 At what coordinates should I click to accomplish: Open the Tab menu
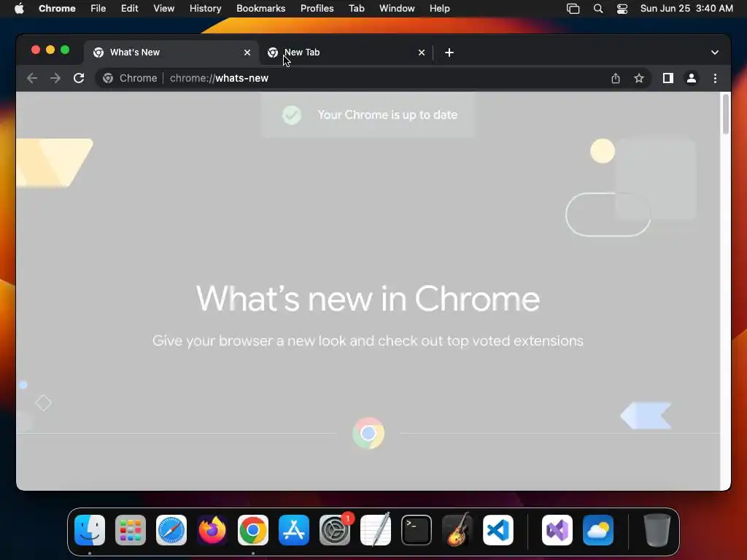point(356,9)
